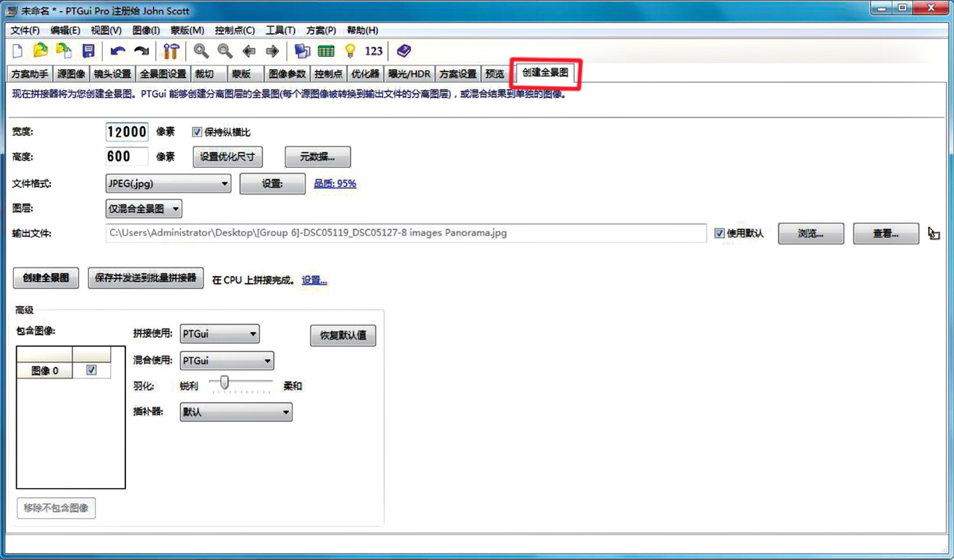Image resolution: width=954 pixels, height=560 pixels.
Task: Click the 高度 height input field
Action: click(x=127, y=156)
